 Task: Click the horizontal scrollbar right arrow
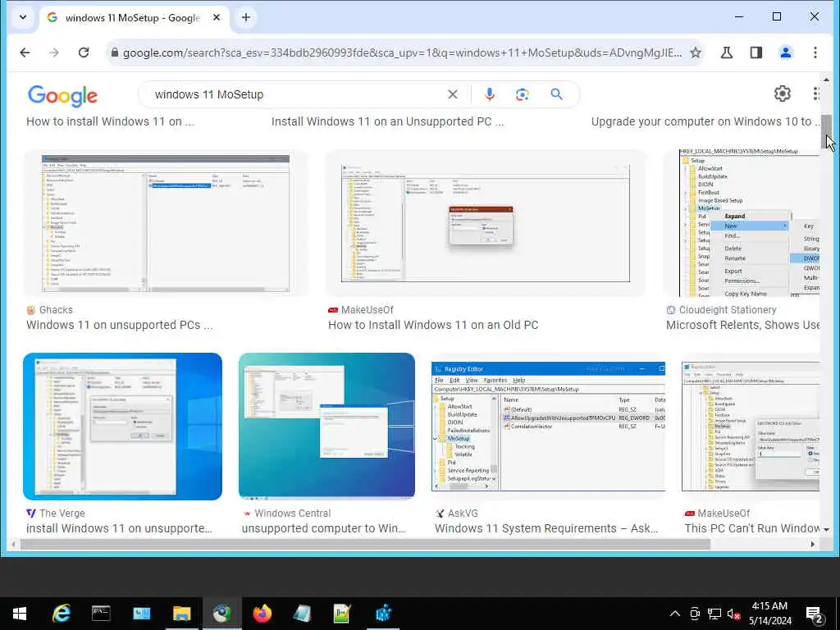[x=813, y=545]
